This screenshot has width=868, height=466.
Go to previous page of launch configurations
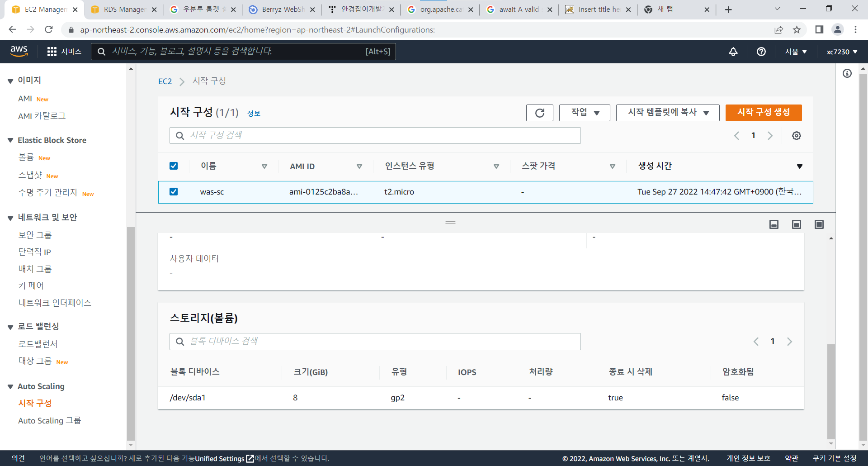737,136
